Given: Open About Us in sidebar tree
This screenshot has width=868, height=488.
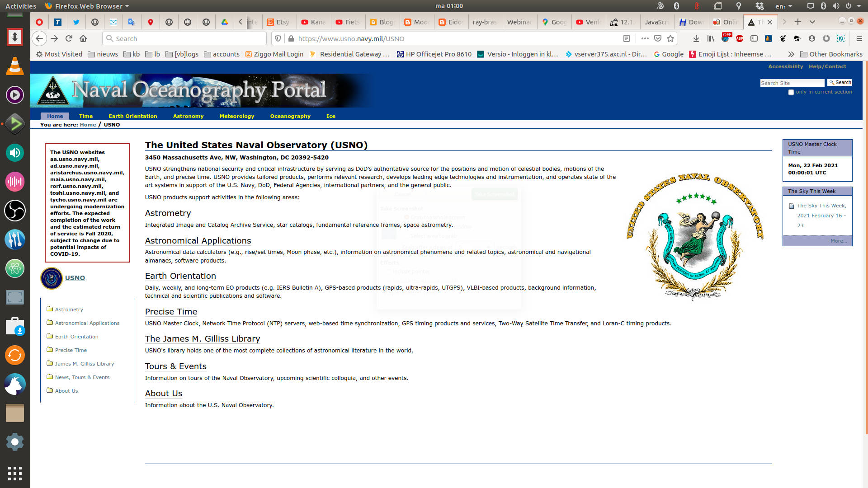Looking at the screenshot, I should pyautogui.click(x=66, y=391).
